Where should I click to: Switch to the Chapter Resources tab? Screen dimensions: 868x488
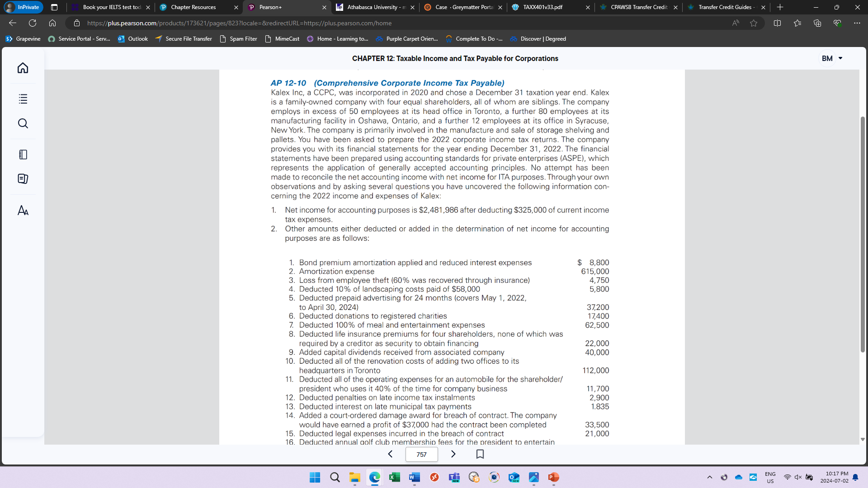click(194, 7)
